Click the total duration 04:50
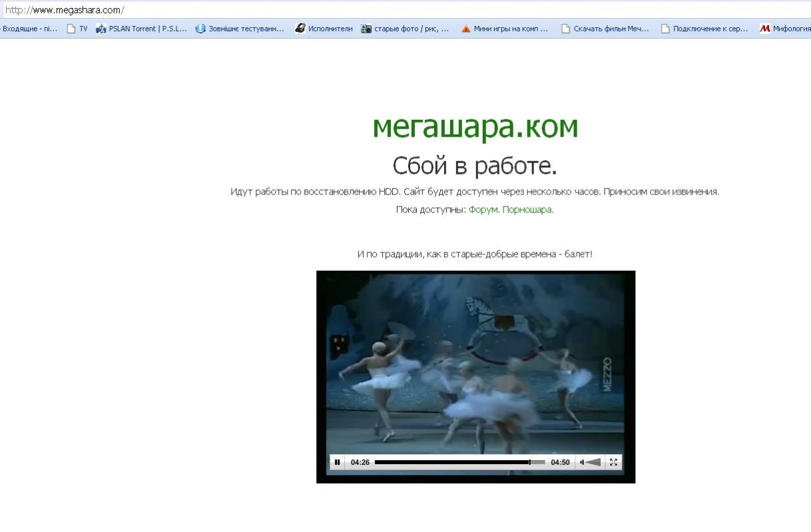Screen dimensions: 811x532 click(x=560, y=462)
